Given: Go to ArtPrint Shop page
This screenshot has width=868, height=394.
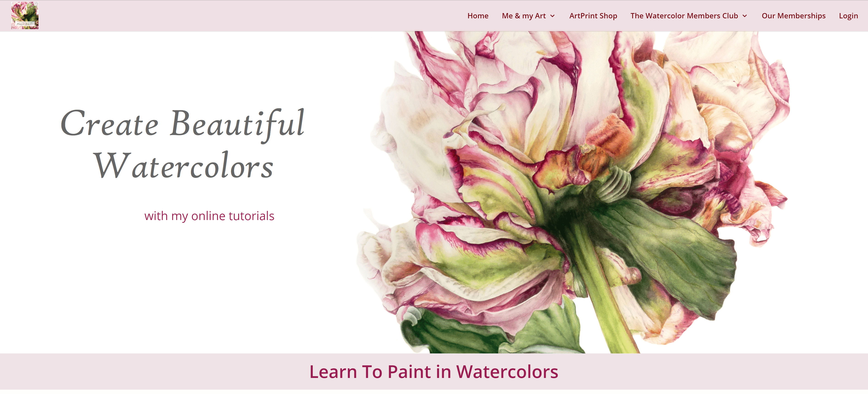Looking at the screenshot, I should (593, 16).
